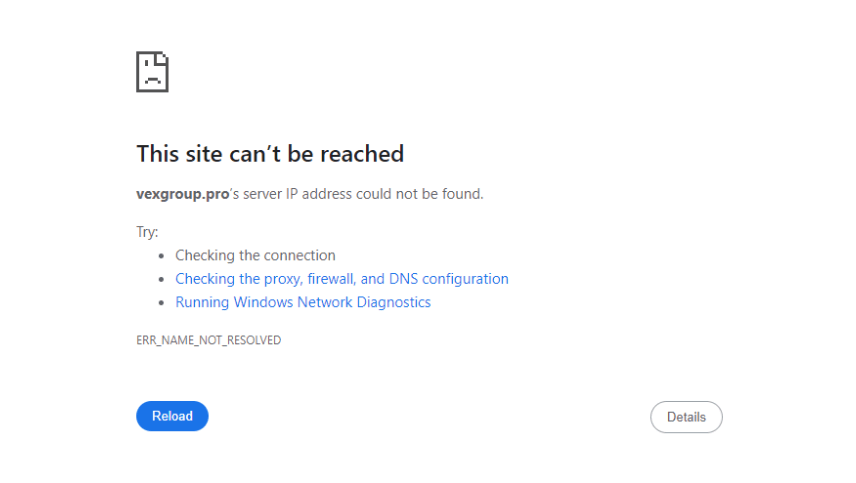Click the ERR_NAME_NOT_RESOLVED error code
This screenshot has width=856, height=483.
click(209, 340)
